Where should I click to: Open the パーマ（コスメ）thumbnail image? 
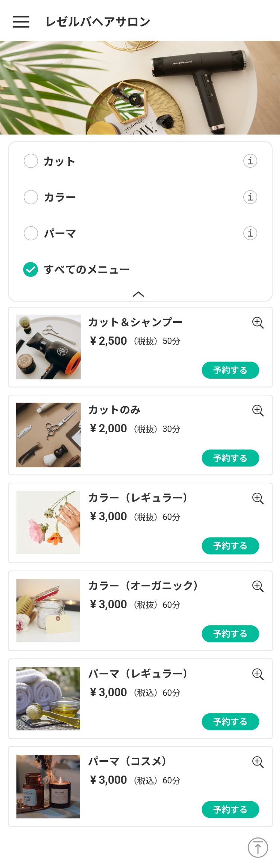click(48, 786)
